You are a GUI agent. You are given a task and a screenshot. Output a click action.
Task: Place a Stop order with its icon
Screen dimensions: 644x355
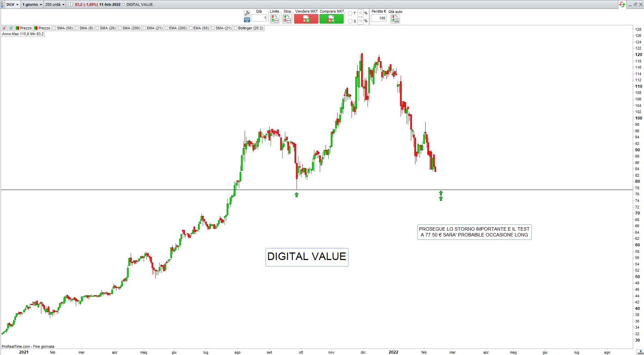(x=287, y=19)
